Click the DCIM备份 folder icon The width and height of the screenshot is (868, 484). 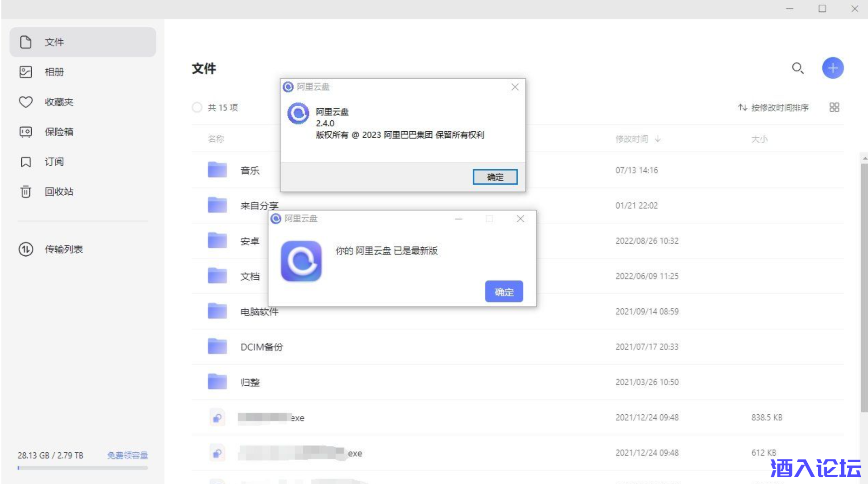point(217,346)
